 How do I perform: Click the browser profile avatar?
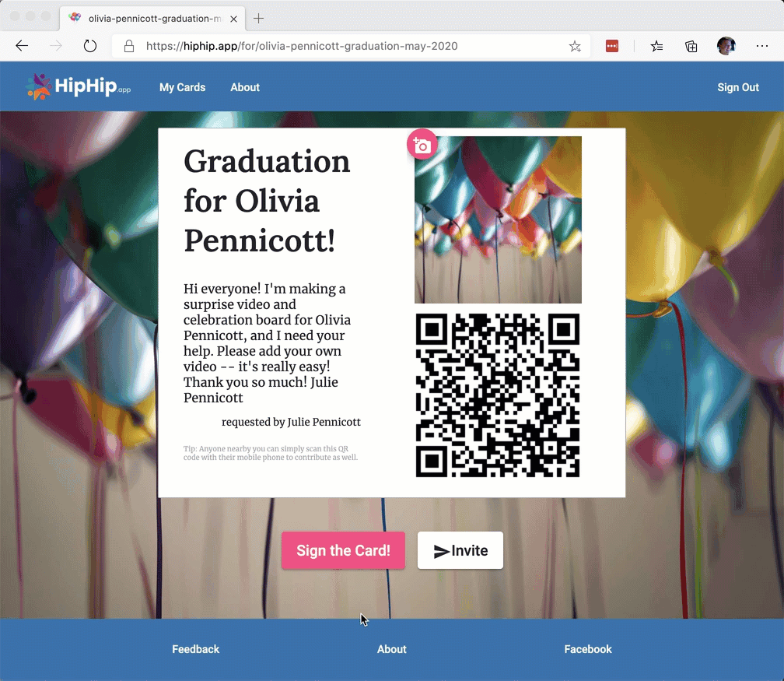pyautogui.click(x=726, y=46)
